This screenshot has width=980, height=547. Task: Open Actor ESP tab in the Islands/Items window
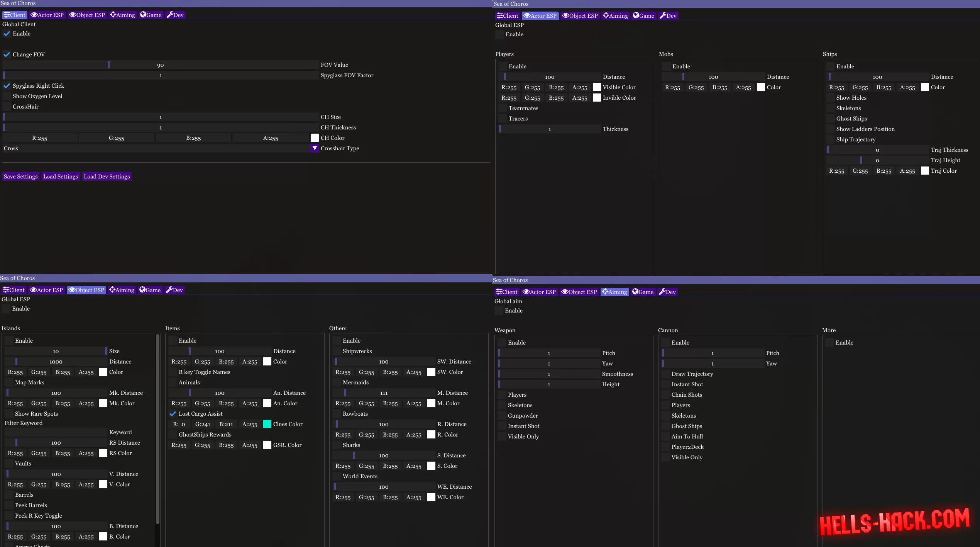point(46,290)
